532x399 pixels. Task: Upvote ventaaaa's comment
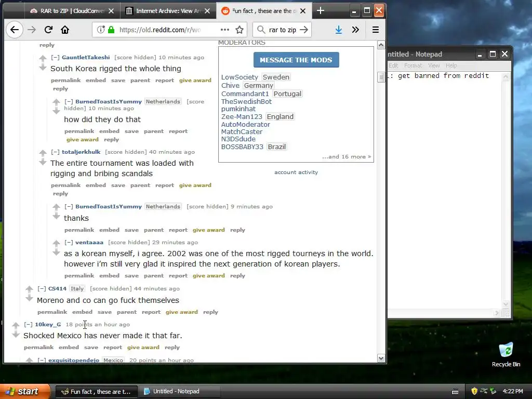point(56,243)
